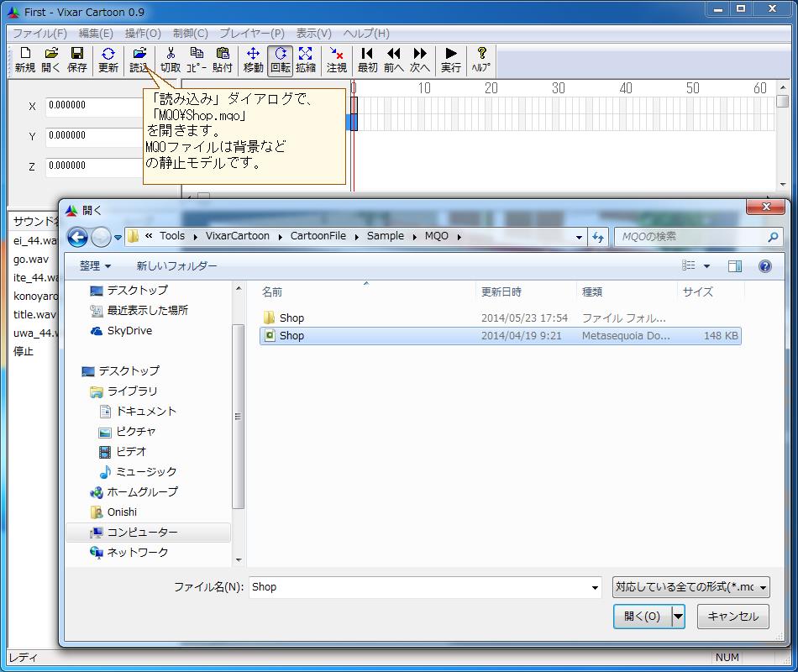Expand the file type filter dropdown

tap(690, 587)
